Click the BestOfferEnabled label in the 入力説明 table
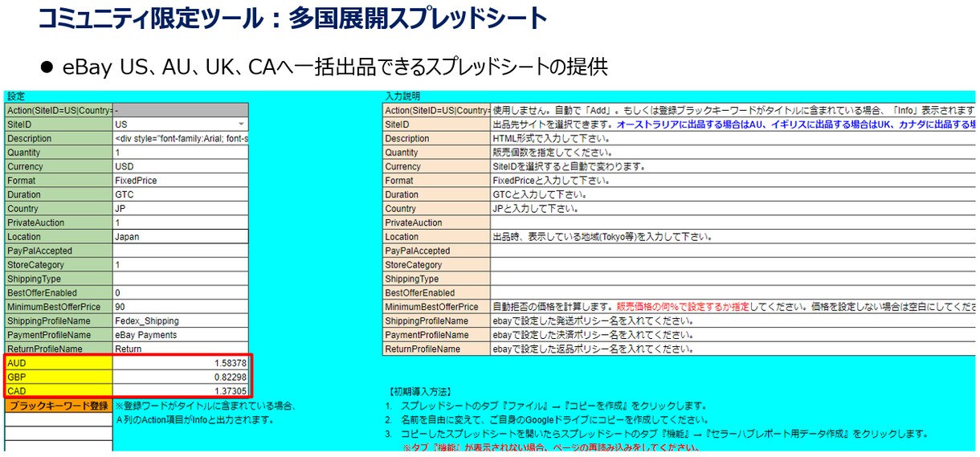980x457 pixels. (436, 293)
